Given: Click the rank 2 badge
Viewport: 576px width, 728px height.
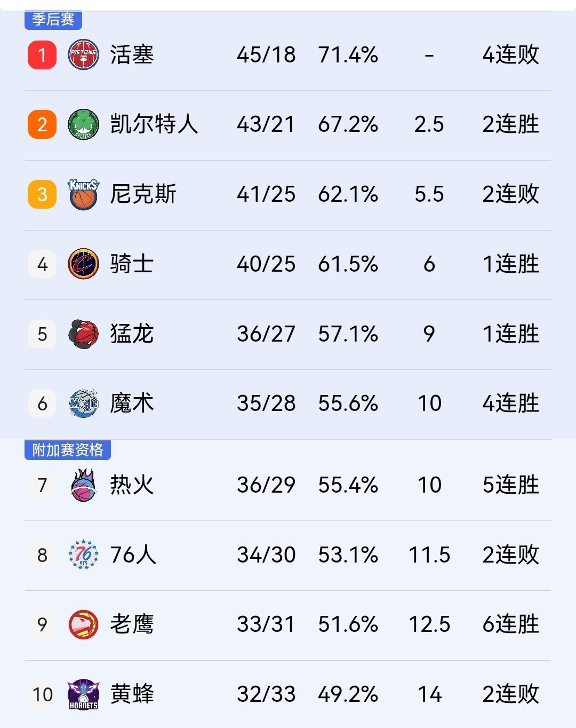Looking at the screenshot, I should [x=42, y=124].
